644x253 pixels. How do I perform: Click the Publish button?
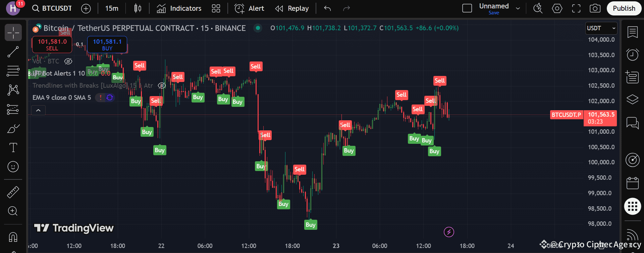pyautogui.click(x=624, y=8)
